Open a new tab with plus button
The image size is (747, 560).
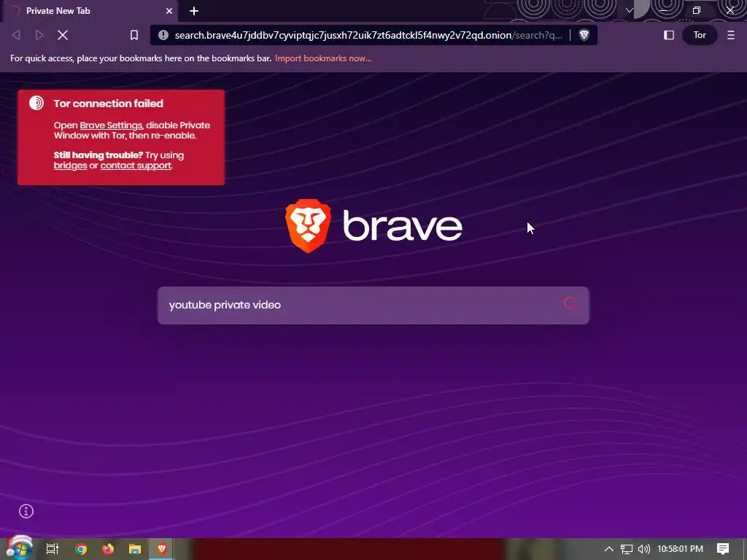click(194, 10)
